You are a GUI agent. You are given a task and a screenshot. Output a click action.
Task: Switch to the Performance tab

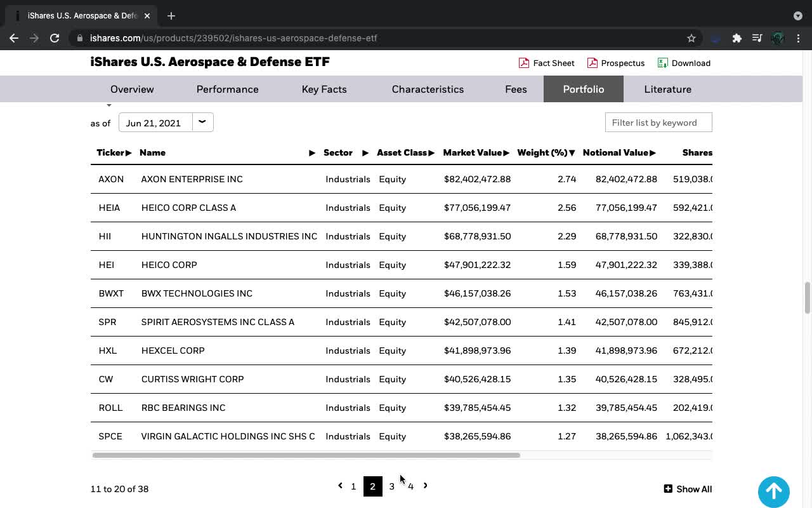click(x=227, y=89)
